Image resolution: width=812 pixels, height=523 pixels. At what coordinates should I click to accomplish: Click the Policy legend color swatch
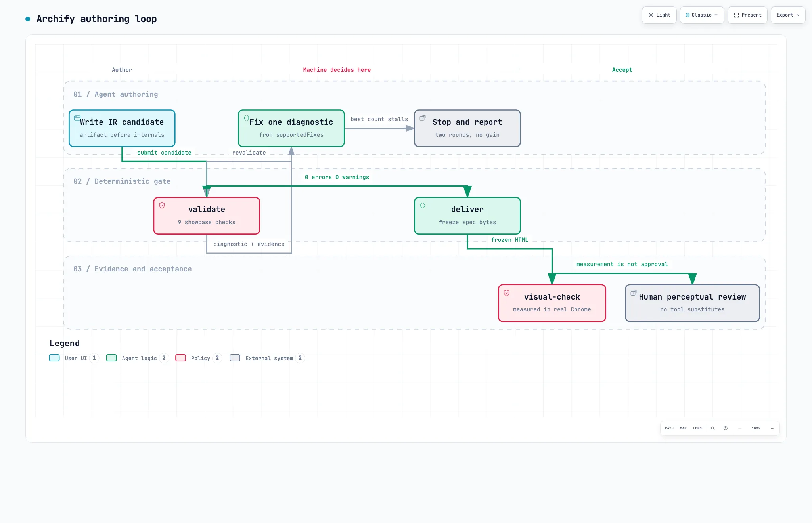181,358
